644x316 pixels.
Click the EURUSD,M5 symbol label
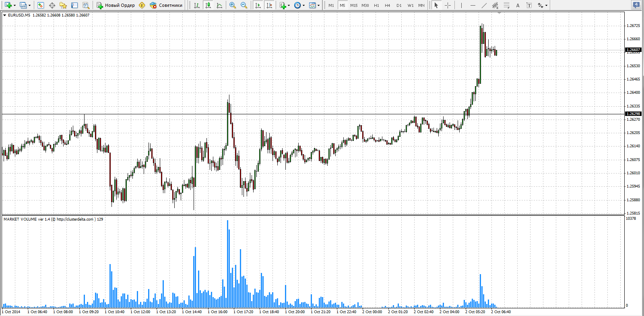click(x=19, y=15)
